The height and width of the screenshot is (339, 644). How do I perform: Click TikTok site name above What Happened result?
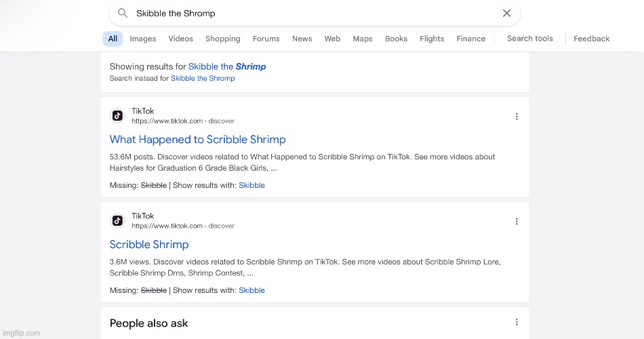pyautogui.click(x=142, y=111)
